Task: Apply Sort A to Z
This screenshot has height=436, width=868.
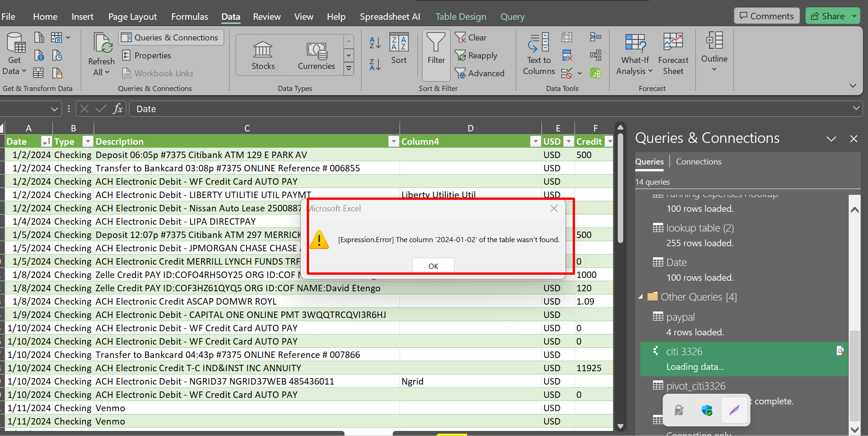Action: click(x=374, y=42)
